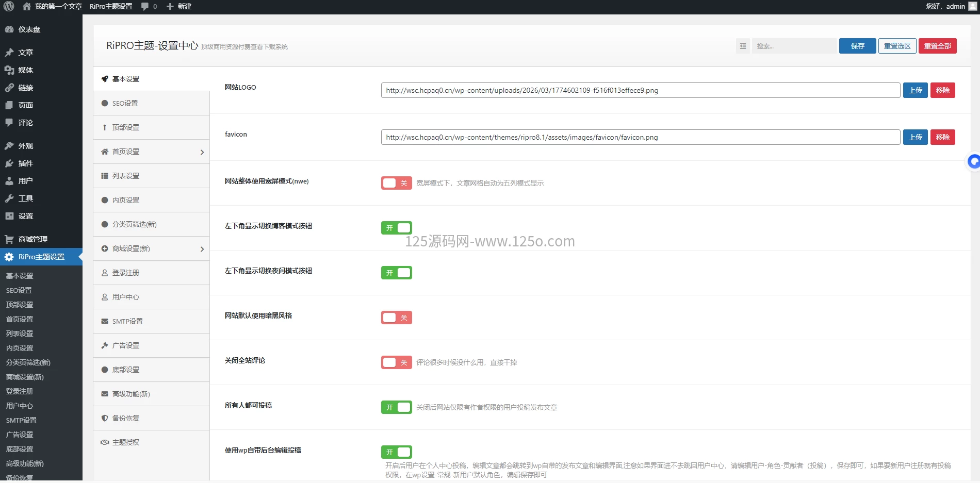
Task: Click the expand-all options icon beside search
Action: [743, 46]
